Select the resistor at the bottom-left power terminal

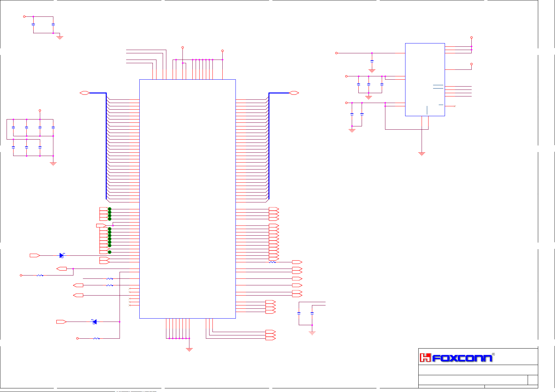coord(96,338)
